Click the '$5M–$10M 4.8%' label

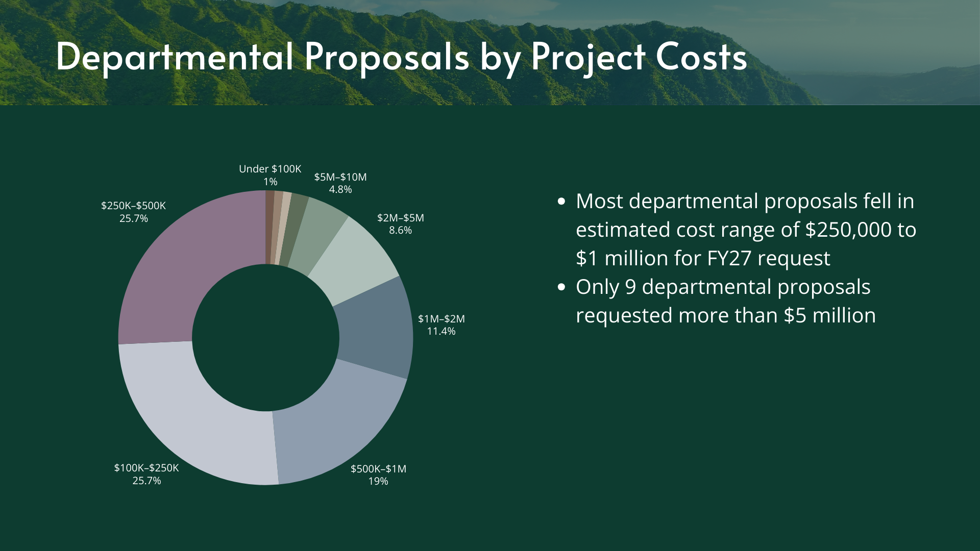pos(340,183)
